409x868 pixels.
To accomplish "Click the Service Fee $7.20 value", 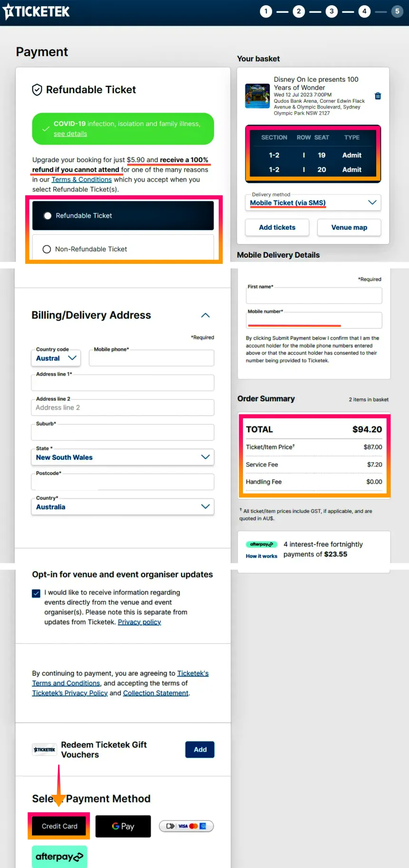I will coord(375,464).
